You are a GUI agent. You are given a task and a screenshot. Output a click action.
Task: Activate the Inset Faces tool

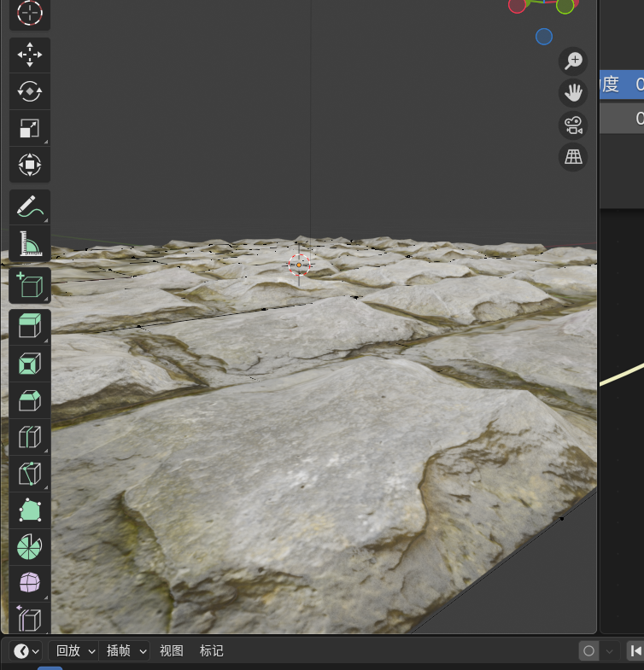30,364
